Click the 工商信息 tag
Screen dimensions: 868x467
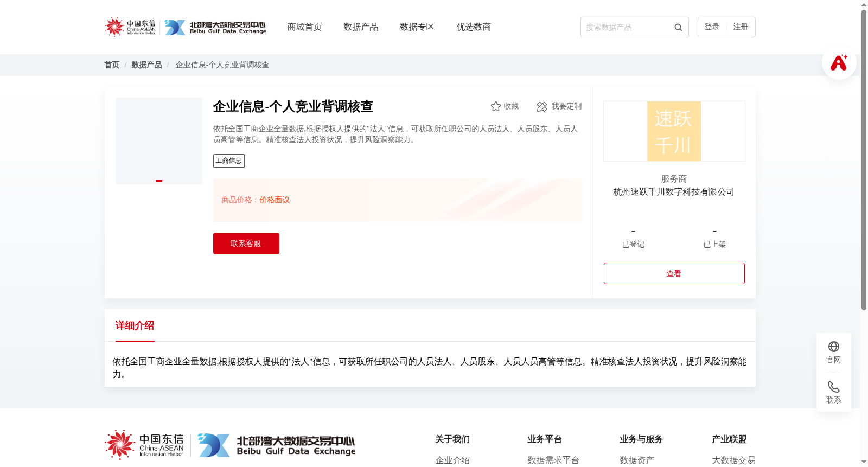(229, 161)
